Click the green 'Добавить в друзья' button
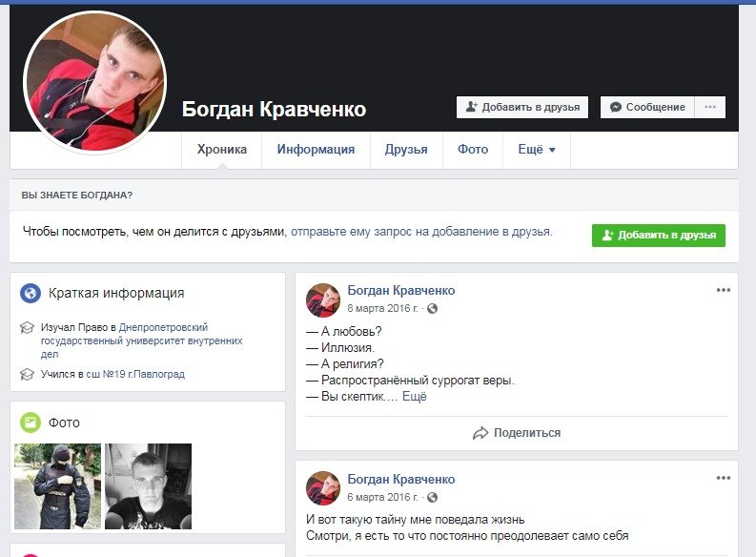756x557 pixels. [x=658, y=236]
